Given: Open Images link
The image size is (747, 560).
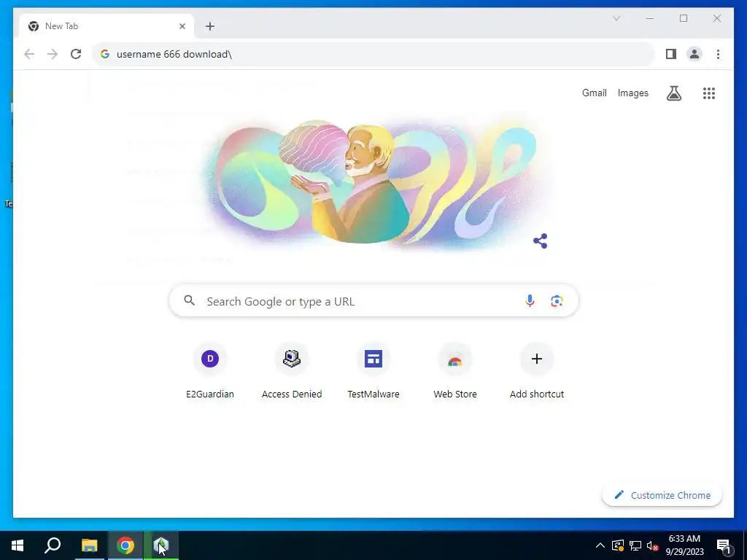Looking at the screenshot, I should [632, 93].
